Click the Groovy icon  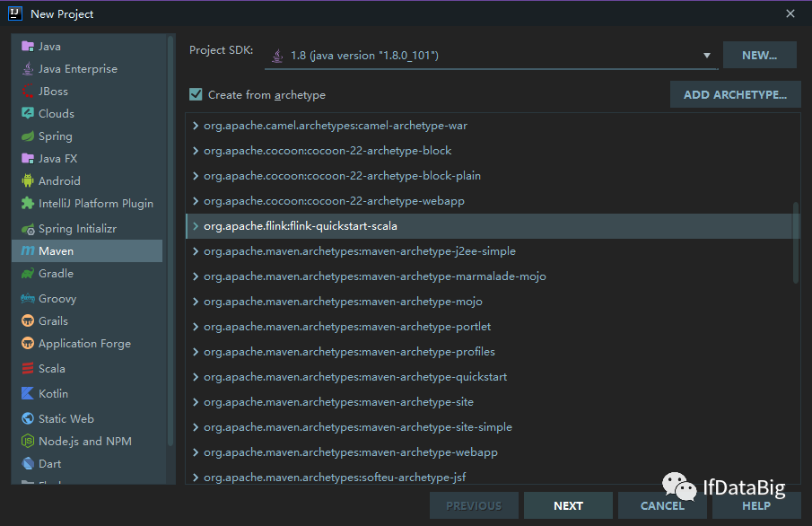click(x=28, y=299)
